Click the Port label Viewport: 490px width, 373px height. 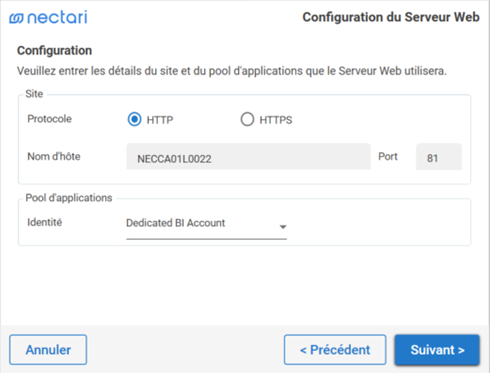pos(388,156)
